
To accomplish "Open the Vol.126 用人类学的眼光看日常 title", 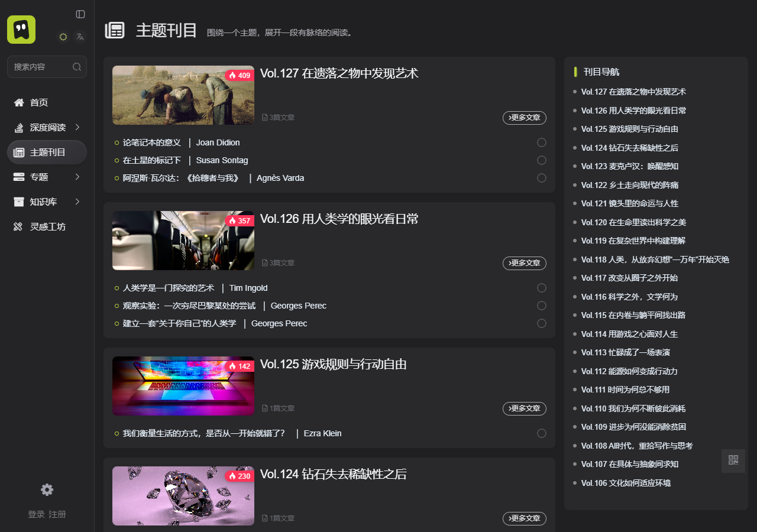I will [x=339, y=219].
